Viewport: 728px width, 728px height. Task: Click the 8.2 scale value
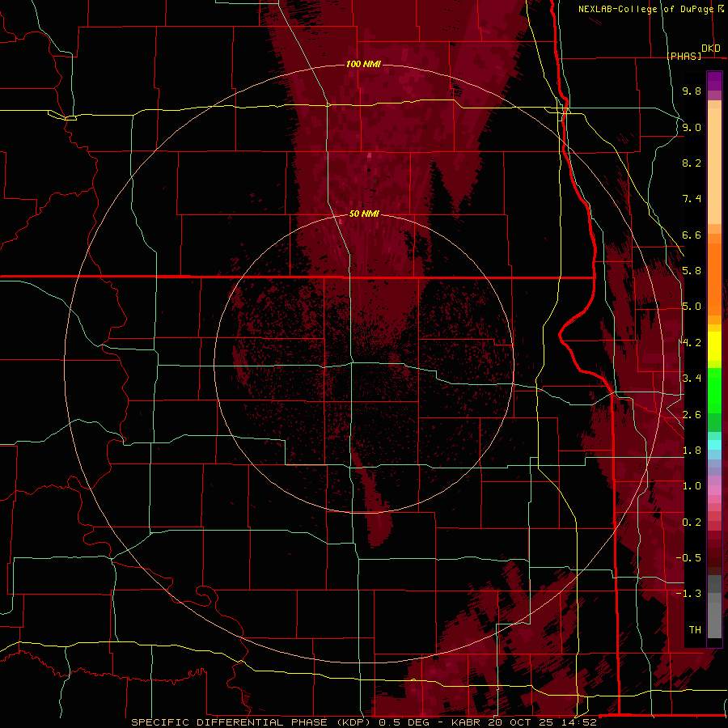pos(692,163)
